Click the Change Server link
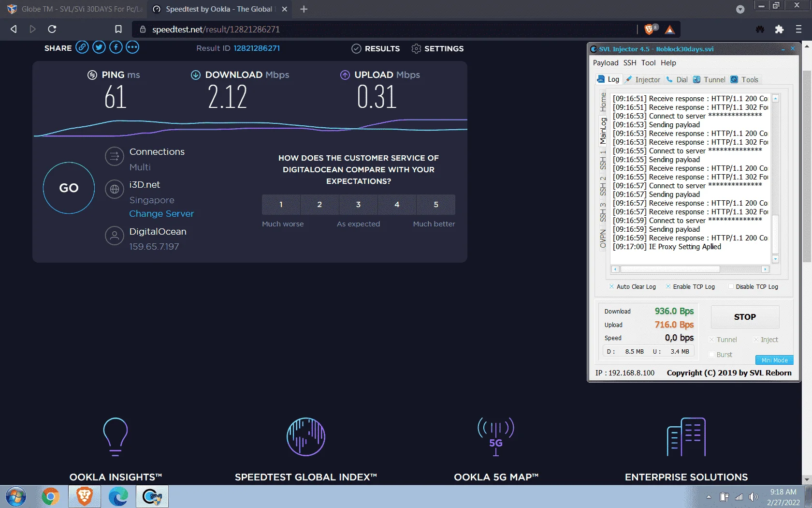812x508 pixels. 161,213
